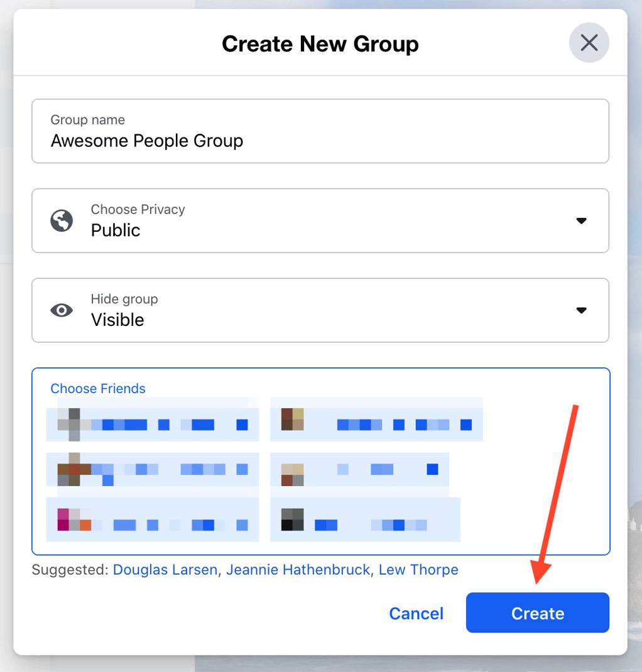The image size is (642, 672).
Task: Click the globe privacy icon
Action: [x=61, y=220]
